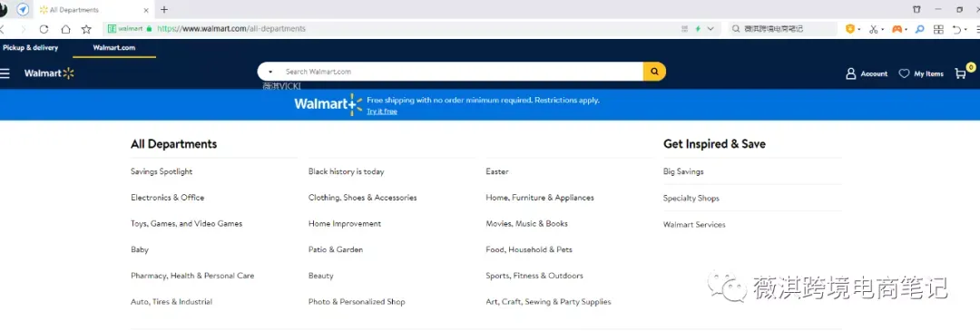
Task: Open Photo & Personalized Shop
Action: 357,302
